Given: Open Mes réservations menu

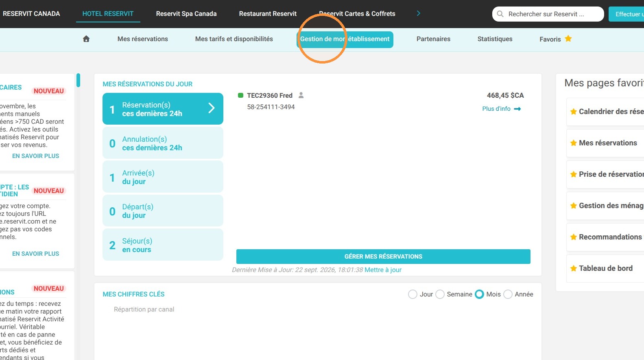Looking at the screenshot, I should pos(143,39).
